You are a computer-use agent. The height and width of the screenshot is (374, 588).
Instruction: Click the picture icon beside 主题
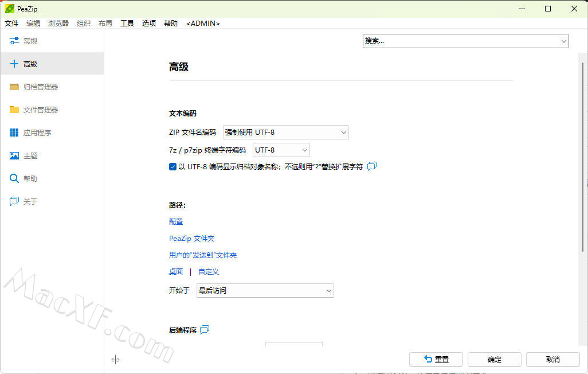tap(14, 155)
